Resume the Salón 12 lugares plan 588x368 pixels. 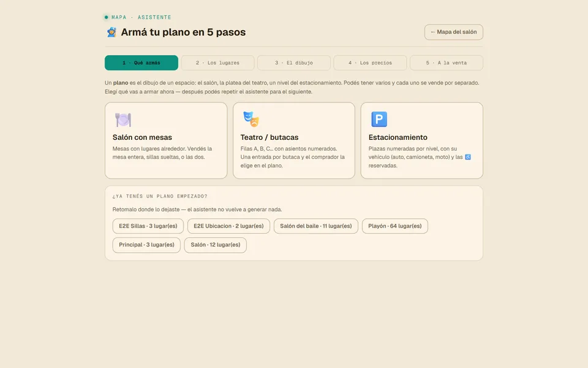(215, 245)
